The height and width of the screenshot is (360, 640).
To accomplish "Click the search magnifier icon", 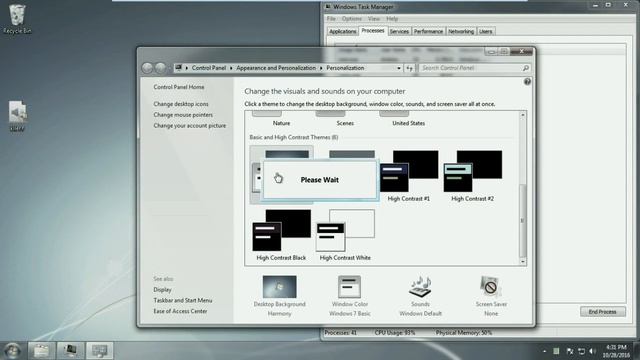I will tap(526, 68).
